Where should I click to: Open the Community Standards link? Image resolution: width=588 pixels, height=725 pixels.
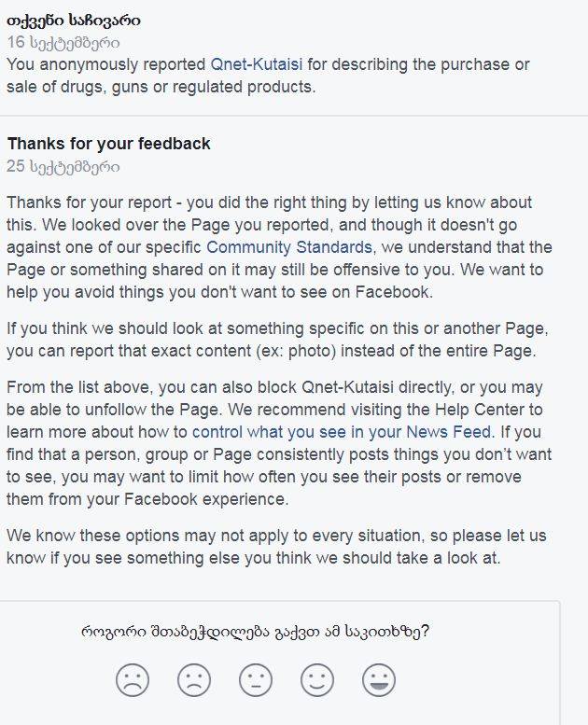pyautogui.click(x=289, y=247)
